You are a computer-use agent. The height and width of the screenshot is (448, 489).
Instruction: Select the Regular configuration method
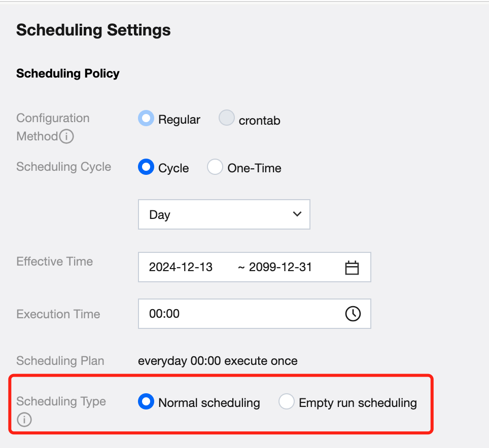[x=146, y=119]
